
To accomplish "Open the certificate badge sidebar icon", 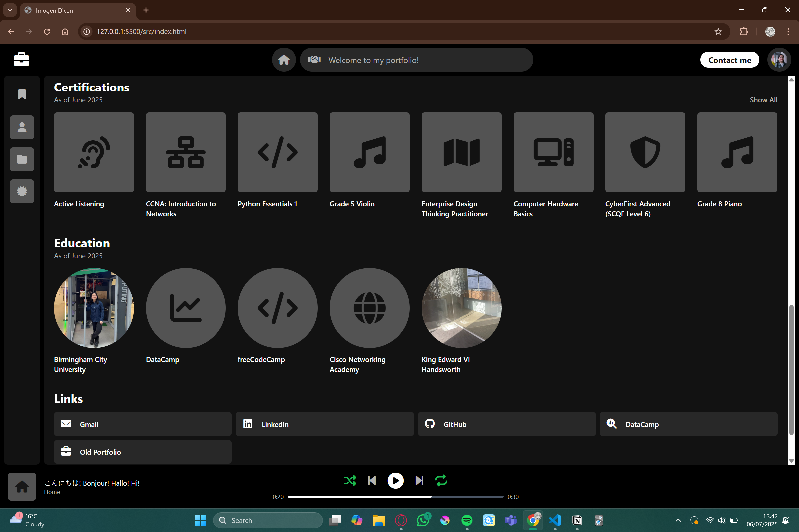I will point(22,191).
